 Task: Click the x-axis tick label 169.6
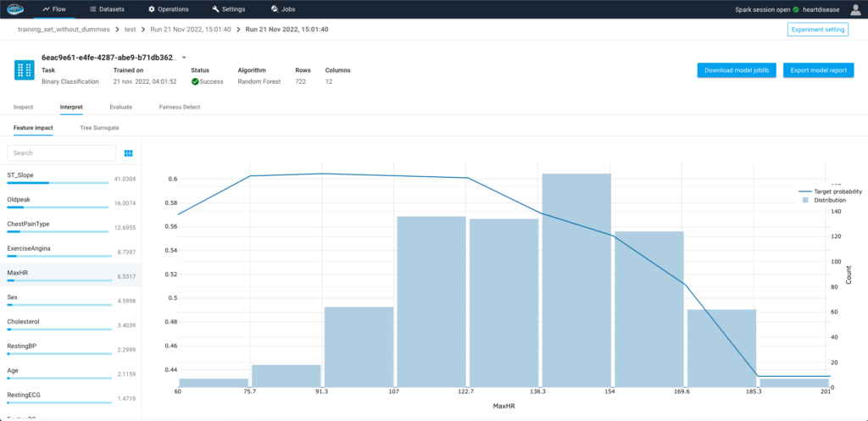pyautogui.click(x=682, y=391)
